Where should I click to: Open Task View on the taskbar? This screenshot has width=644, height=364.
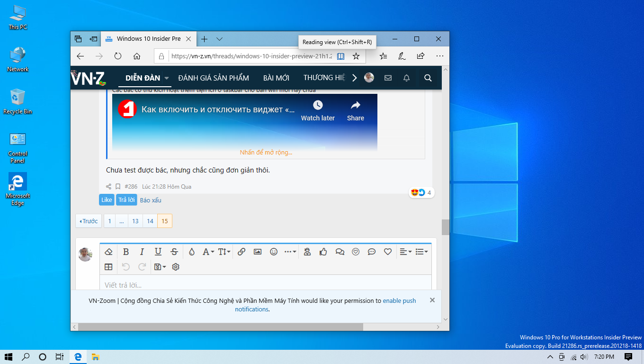point(60,357)
